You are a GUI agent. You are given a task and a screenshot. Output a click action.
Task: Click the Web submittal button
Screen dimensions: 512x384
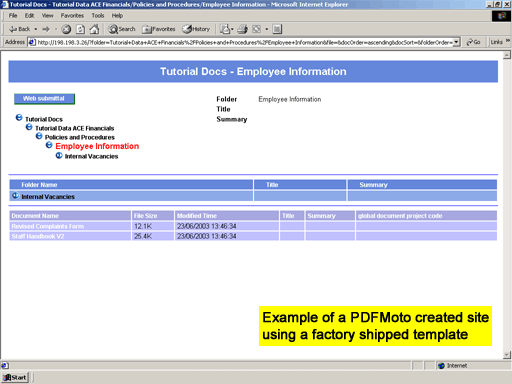(x=44, y=99)
